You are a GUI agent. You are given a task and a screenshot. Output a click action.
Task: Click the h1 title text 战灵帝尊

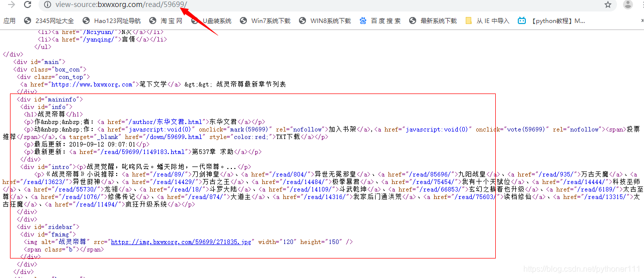point(52,114)
